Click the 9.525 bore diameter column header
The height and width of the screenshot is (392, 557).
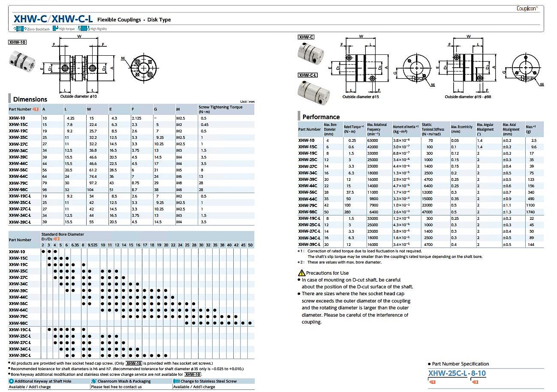point(93,245)
